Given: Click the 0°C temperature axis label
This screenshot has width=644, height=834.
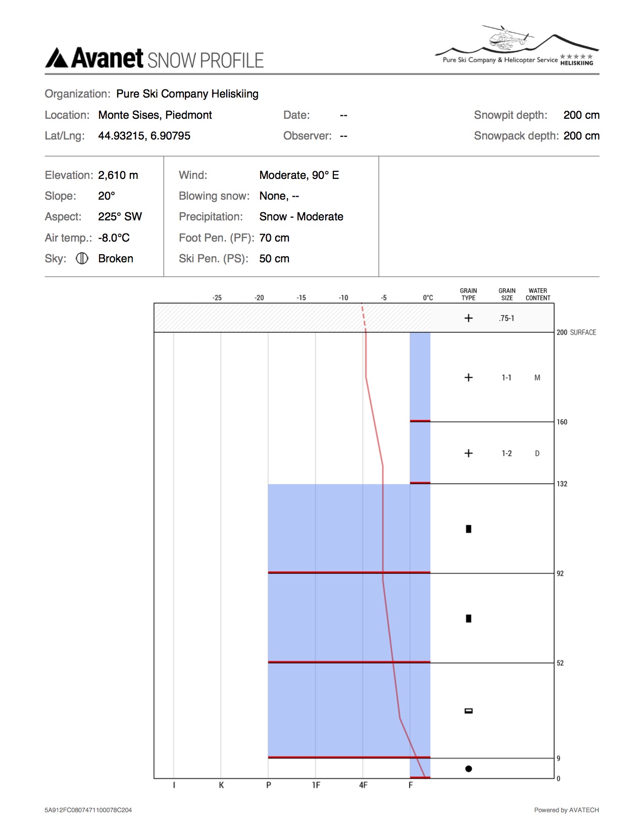Looking at the screenshot, I should pyautogui.click(x=428, y=298).
